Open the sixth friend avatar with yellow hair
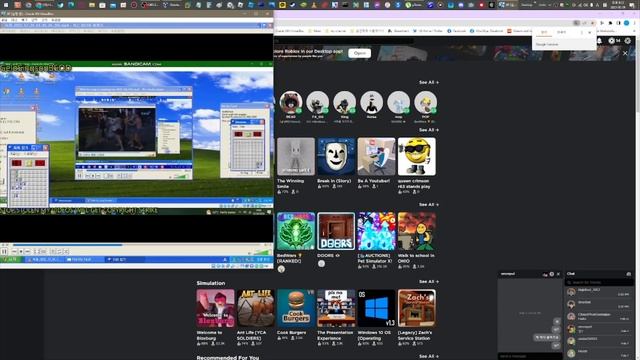This screenshot has height=360, width=640. [x=425, y=102]
